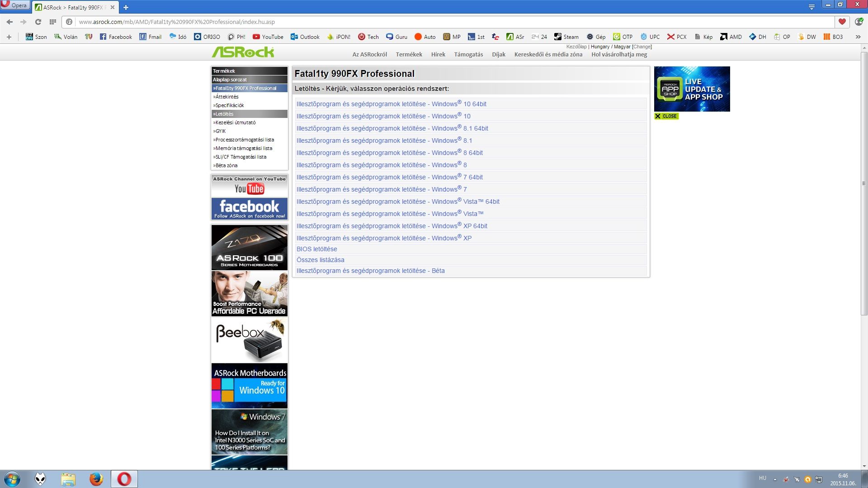Open Windows 7 64bit driver download link
Viewport: 868px width, 488px height.
(x=389, y=177)
